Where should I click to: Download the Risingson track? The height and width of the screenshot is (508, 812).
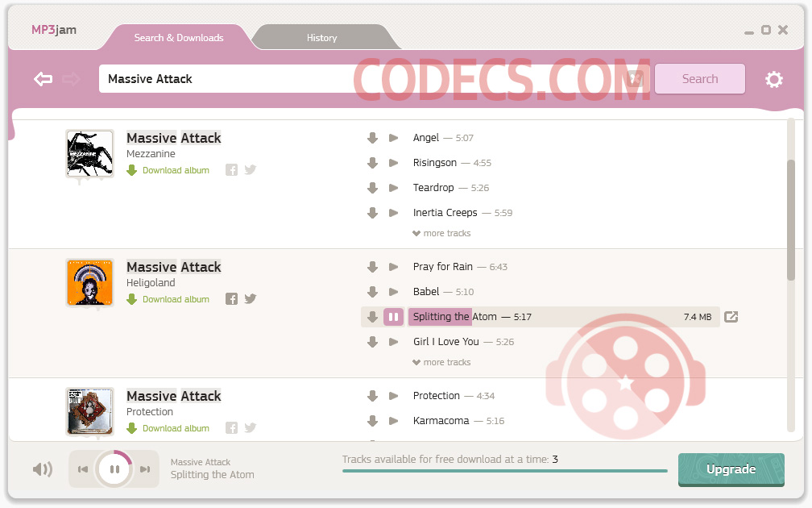pyautogui.click(x=372, y=163)
